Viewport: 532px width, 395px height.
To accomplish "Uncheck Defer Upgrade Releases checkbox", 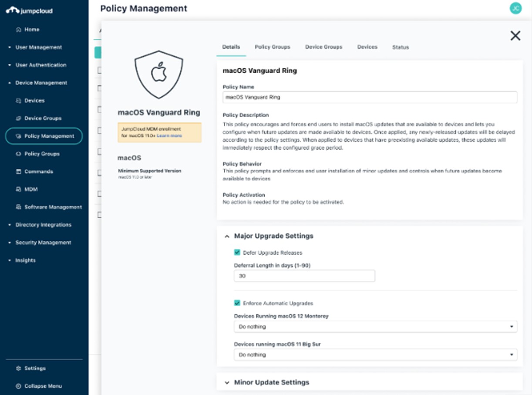I will [x=237, y=253].
